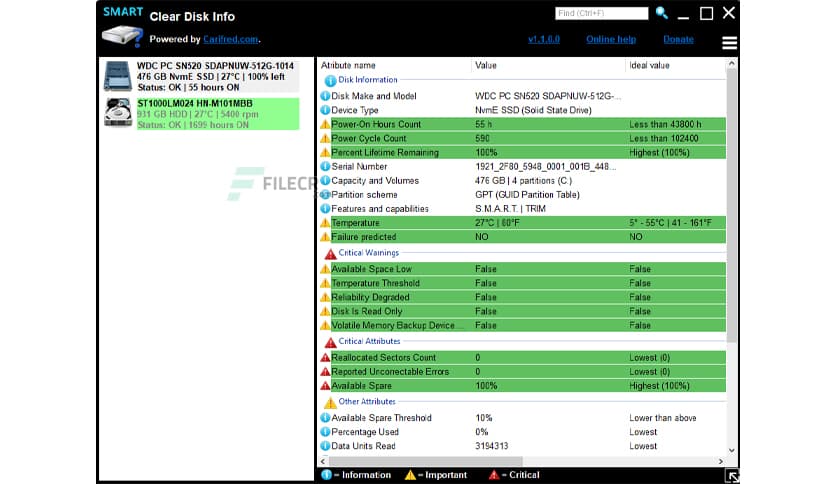Select the Critical Attributes section header
Image resolution: width=836 pixels, height=484 pixels.
point(369,341)
